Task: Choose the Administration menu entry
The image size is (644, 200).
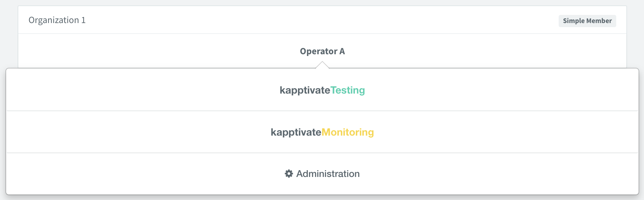Action: click(322, 174)
